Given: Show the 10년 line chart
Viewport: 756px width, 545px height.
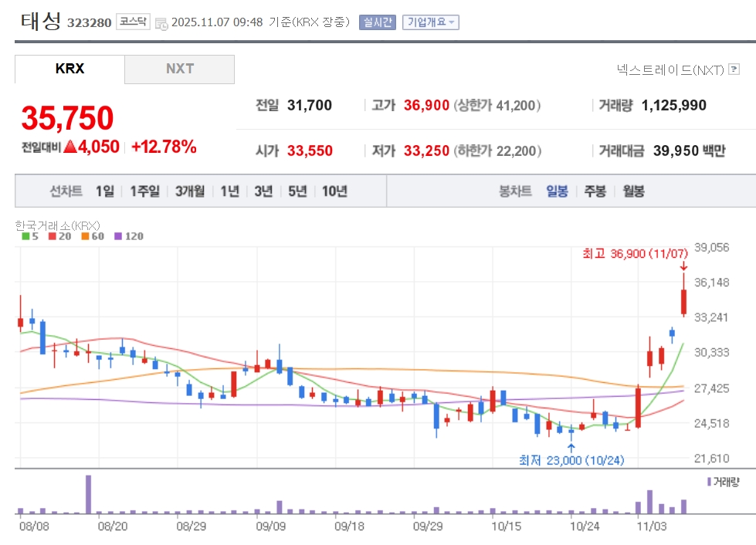Looking at the screenshot, I should tap(334, 191).
